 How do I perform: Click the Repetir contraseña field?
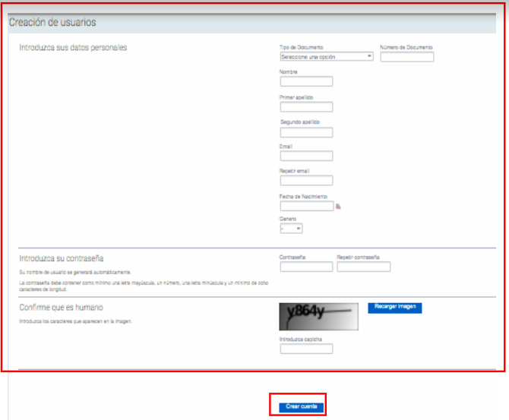click(363, 267)
